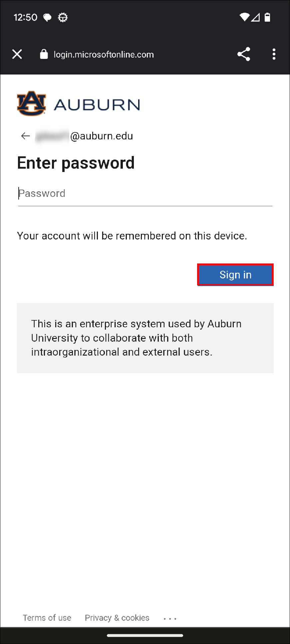Open the Privacy & cookies link

117,618
